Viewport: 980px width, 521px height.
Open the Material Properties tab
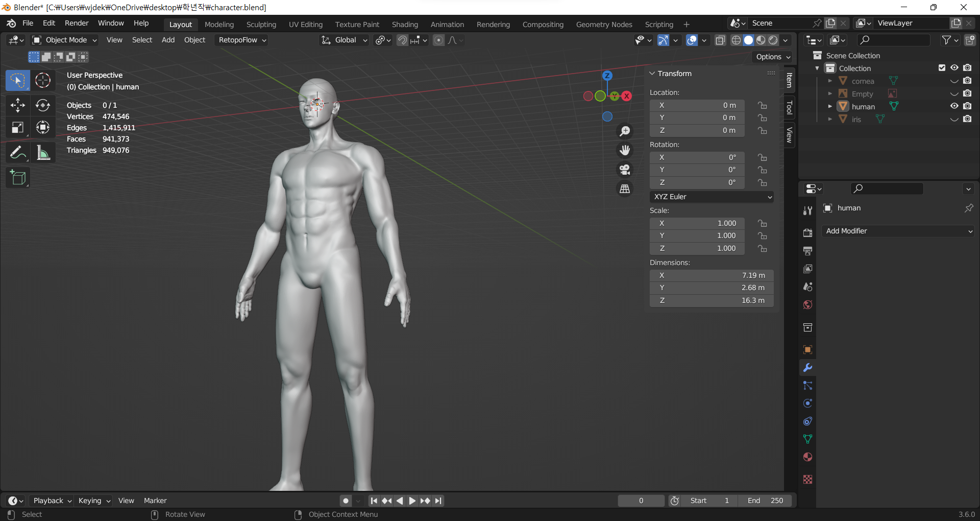807,457
